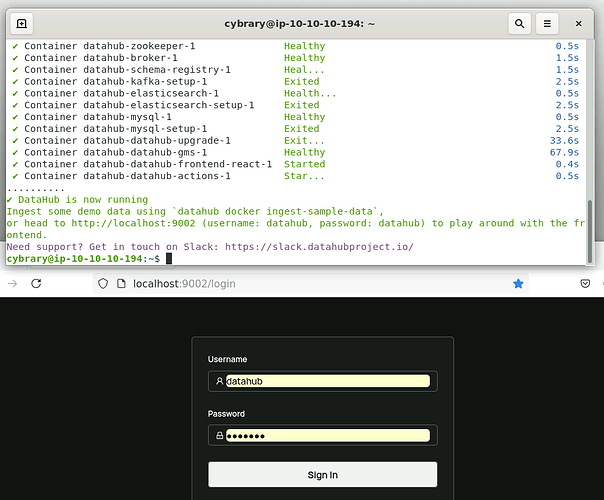Focus the Username input containing datahub
The height and width of the screenshot is (500, 604).
coord(327,381)
